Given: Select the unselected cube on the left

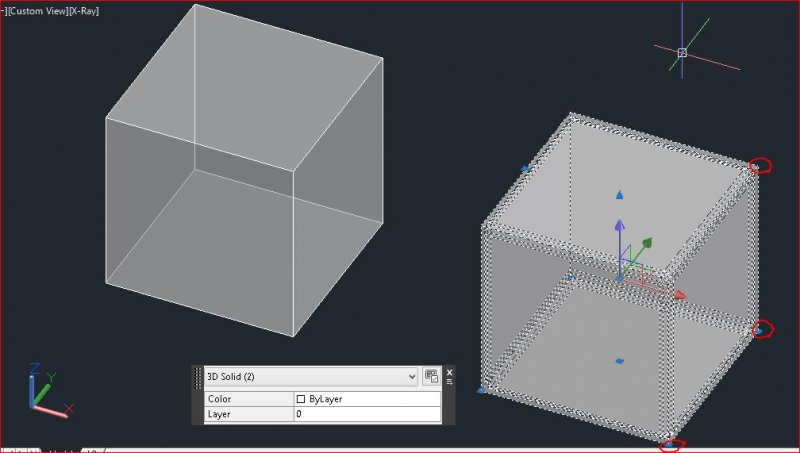Looking at the screenshot, I should tap(245, 171).
